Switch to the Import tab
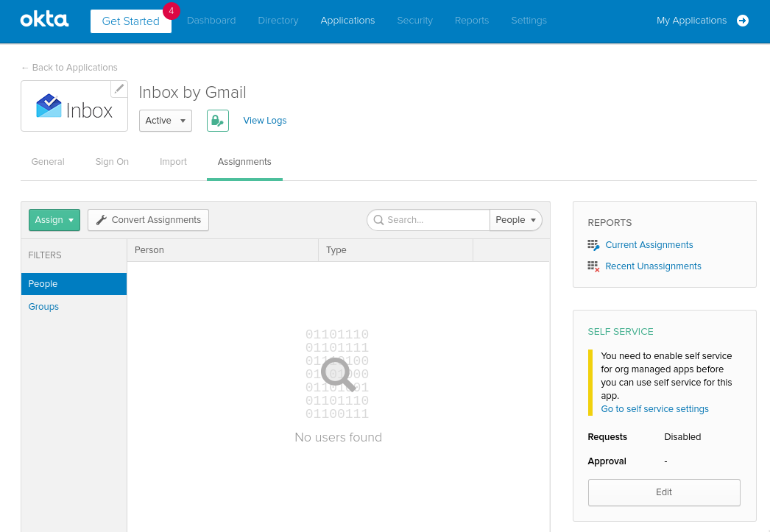 [x=173, y=162]
